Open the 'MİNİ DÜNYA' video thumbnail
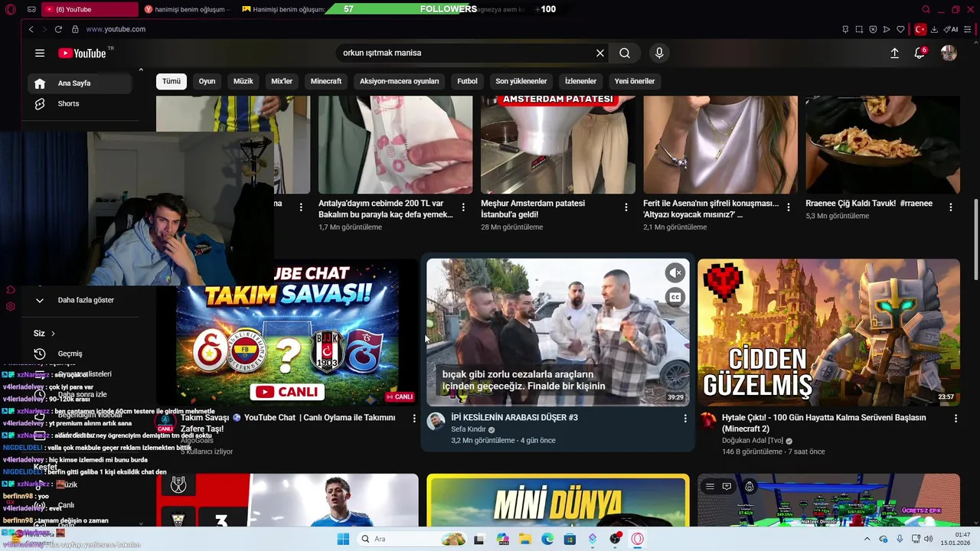Viewport: 980px width, 551px height. 558,500
